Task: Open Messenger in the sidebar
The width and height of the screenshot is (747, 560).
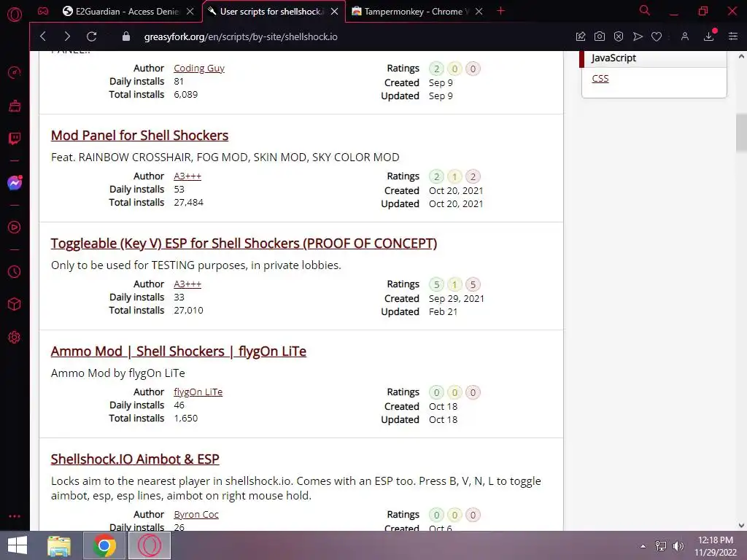Action: point(15,183)
